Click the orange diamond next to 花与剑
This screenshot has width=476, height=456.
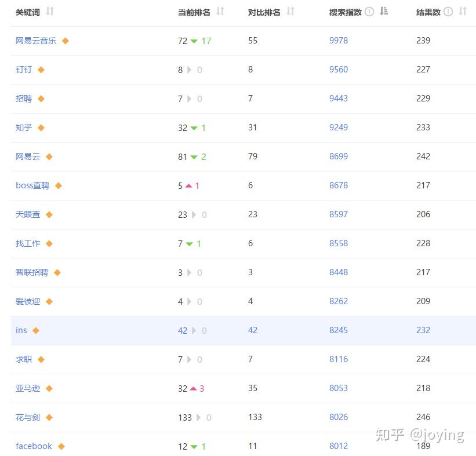point(49,418)
